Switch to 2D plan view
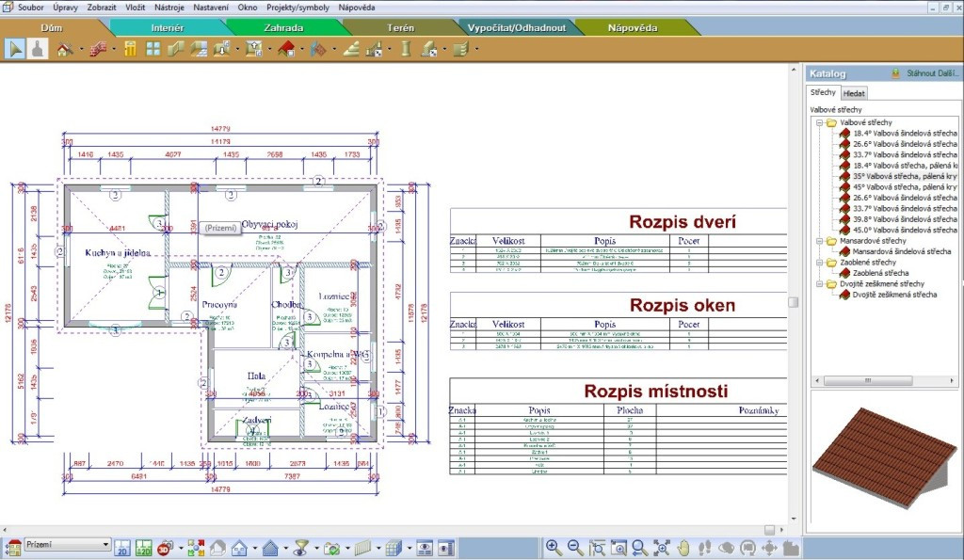 tap(122, 548)
